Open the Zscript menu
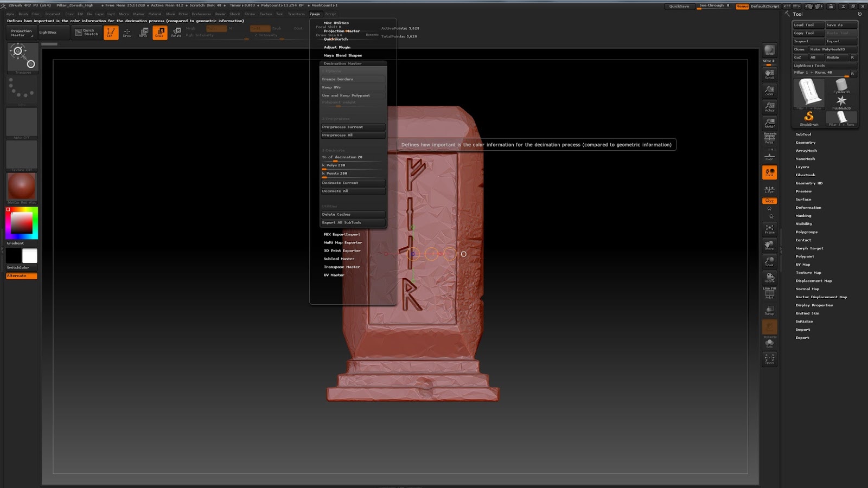Image resolution: width=868 pixels, height=488 pixels. tap(330, 14)
